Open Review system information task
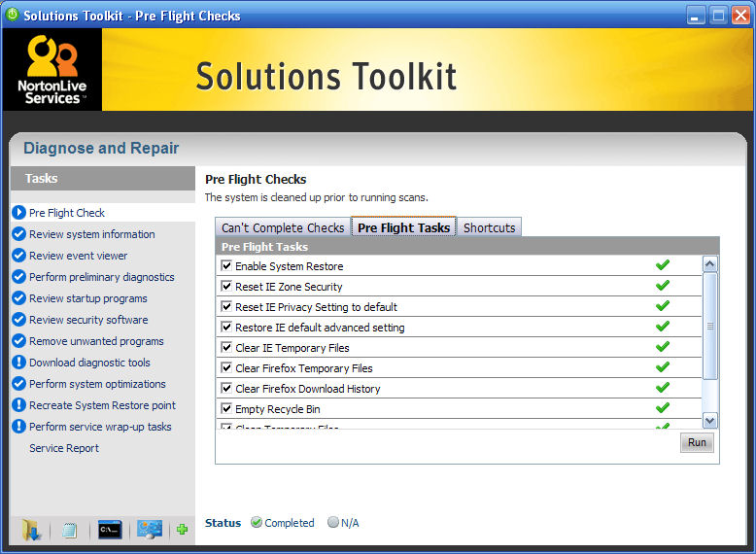Viewport: 756px width, 554px height. pos(91,234)
